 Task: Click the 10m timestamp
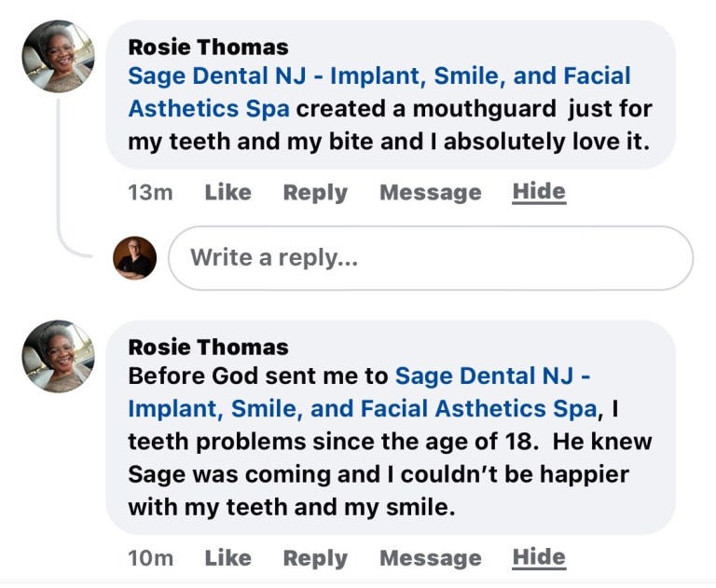click(x=150, y=558)
